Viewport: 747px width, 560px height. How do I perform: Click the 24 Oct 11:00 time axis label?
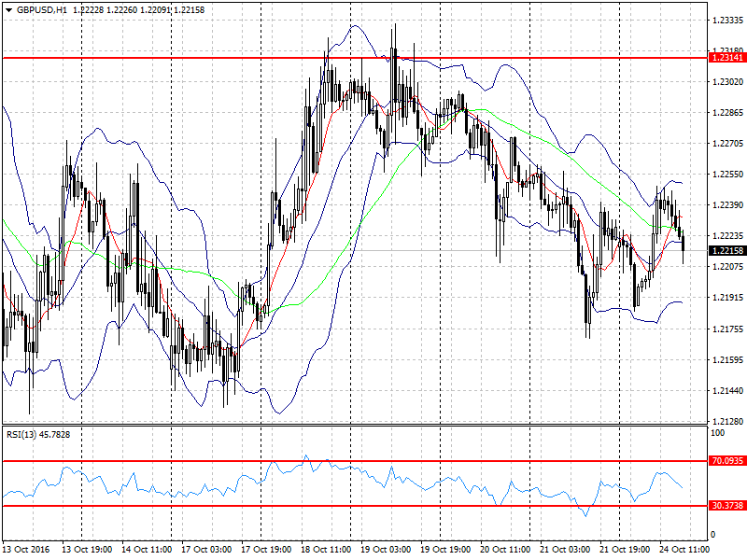coord(684,549)
